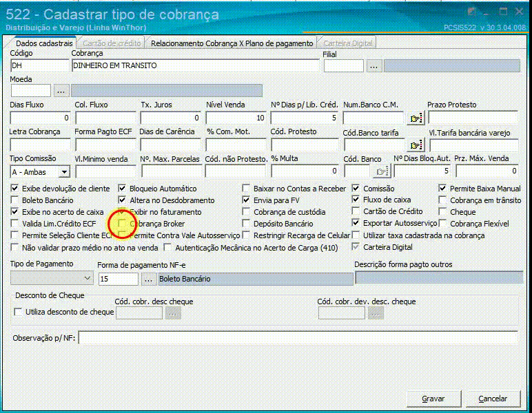
Task: Click the Prz. Máx. Venda field
Action: coord(487,171)
